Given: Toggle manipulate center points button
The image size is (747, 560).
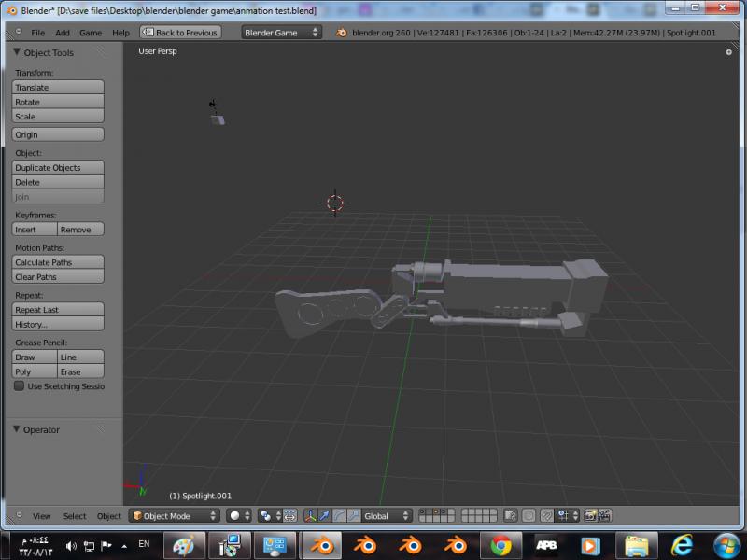Looking at the screenshot, I should [x=290, y=516].
